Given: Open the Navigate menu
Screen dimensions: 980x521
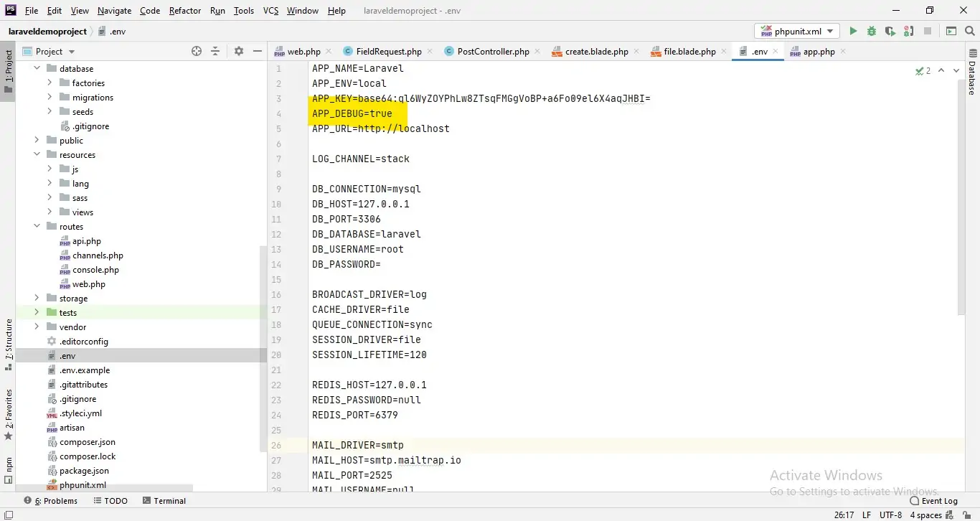Looking at the screenshot, I should 114,11.
